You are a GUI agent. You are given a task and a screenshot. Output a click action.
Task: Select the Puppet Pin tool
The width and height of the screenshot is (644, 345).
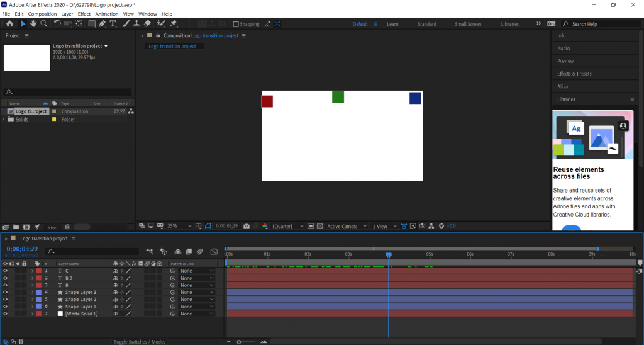[x=173, y=24]
